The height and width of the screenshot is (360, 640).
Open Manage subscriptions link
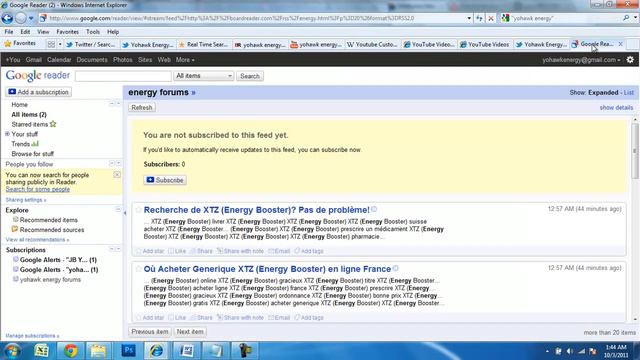pos(32,336)
